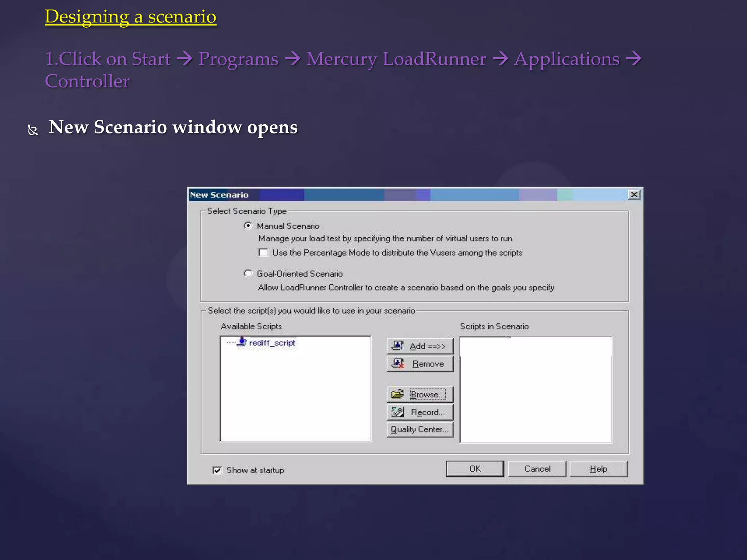
Task: Open the Quality Center... connection
Action: [420, 429]
